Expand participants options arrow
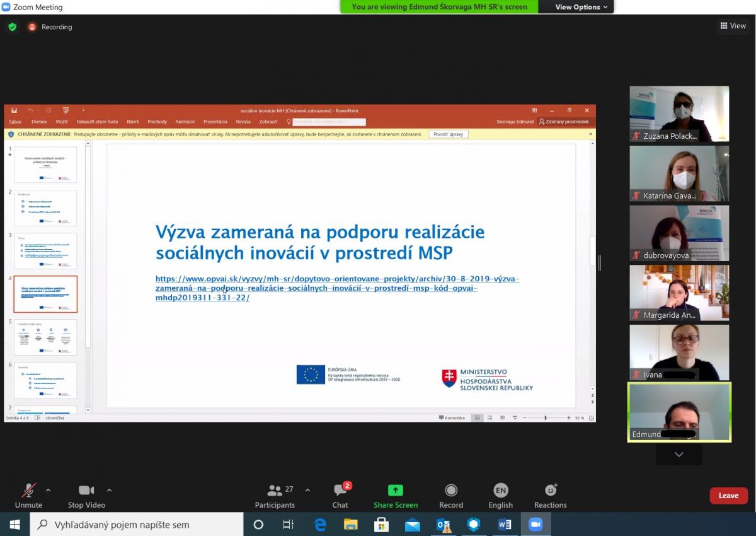Screen dimensions: 756x536 307,490
